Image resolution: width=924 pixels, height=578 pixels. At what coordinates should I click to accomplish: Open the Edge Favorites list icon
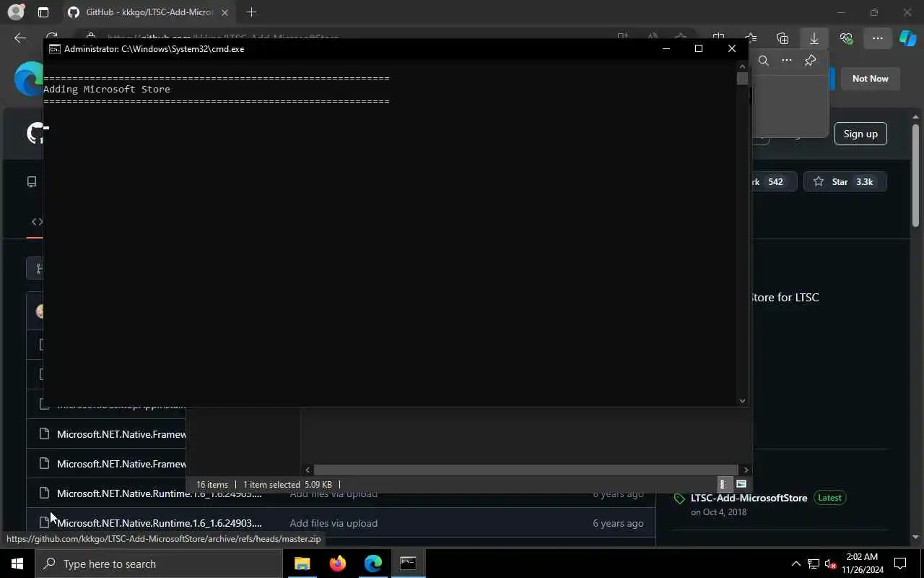(x=751, y=38)
